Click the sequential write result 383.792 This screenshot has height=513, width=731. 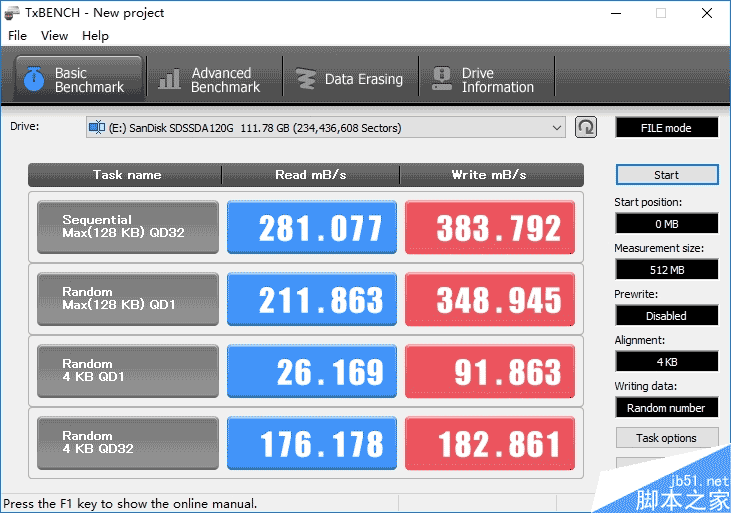coord(490,227)
